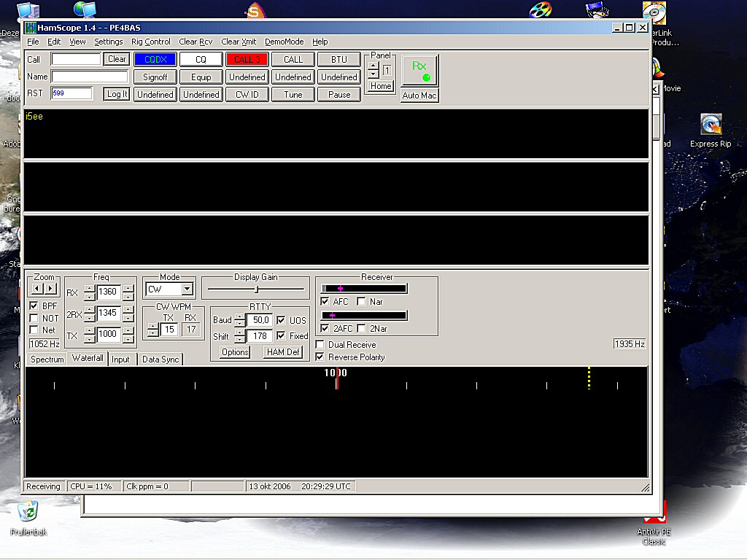Open the Help menu
The image size is (747, 560).
click(320, 42)
